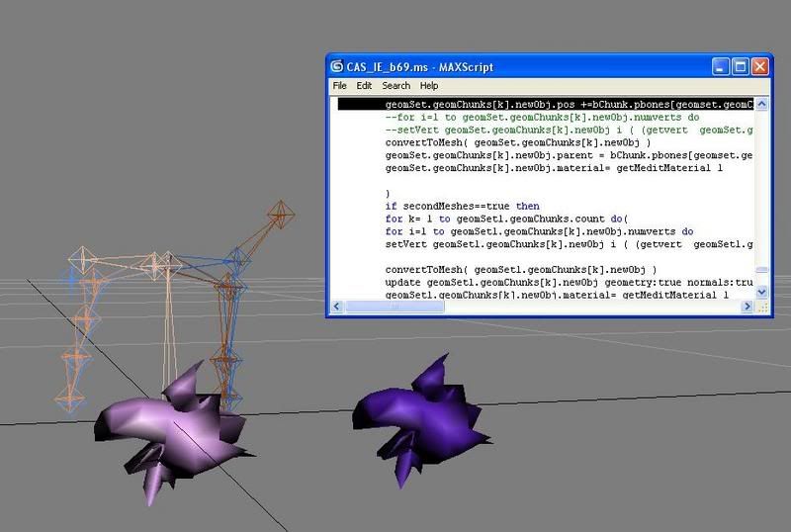791x532 pixels.
Task: Open the File menu
Action: 340,86
